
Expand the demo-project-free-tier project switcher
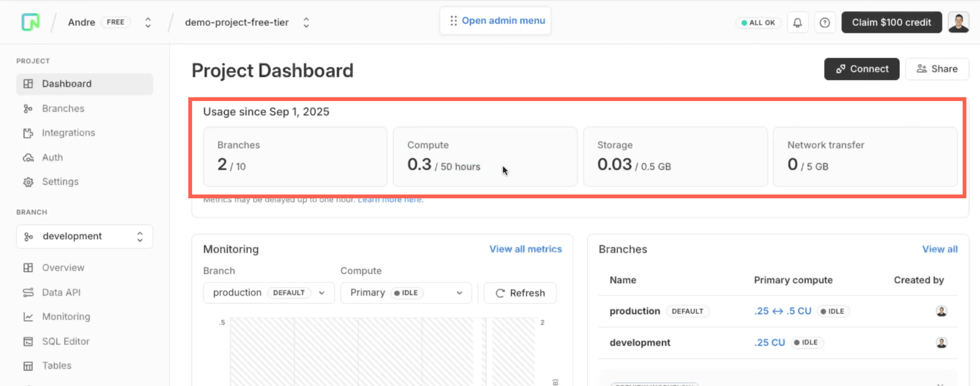click(306, 22)
